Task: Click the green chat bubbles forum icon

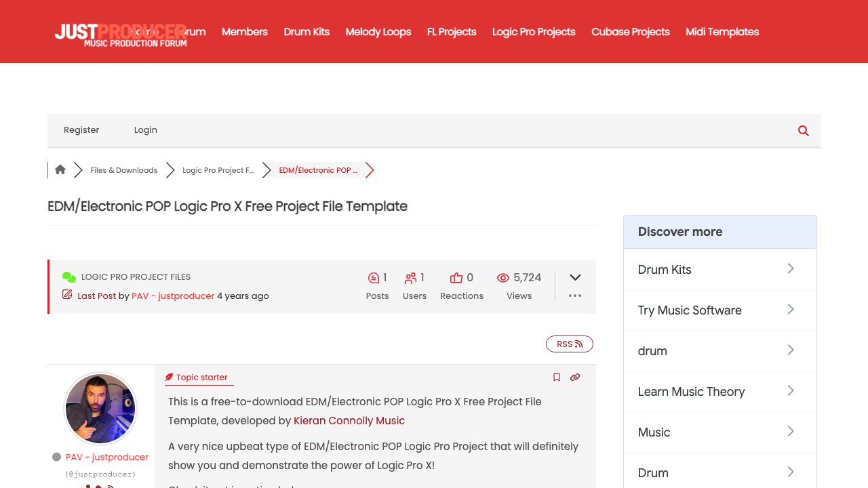Action: pos(69,277)
